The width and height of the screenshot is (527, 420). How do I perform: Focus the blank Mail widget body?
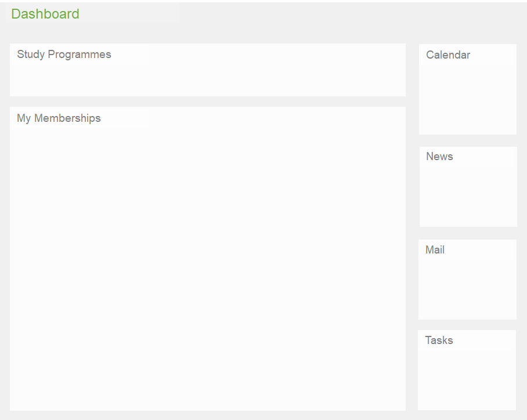click(467, 289)
